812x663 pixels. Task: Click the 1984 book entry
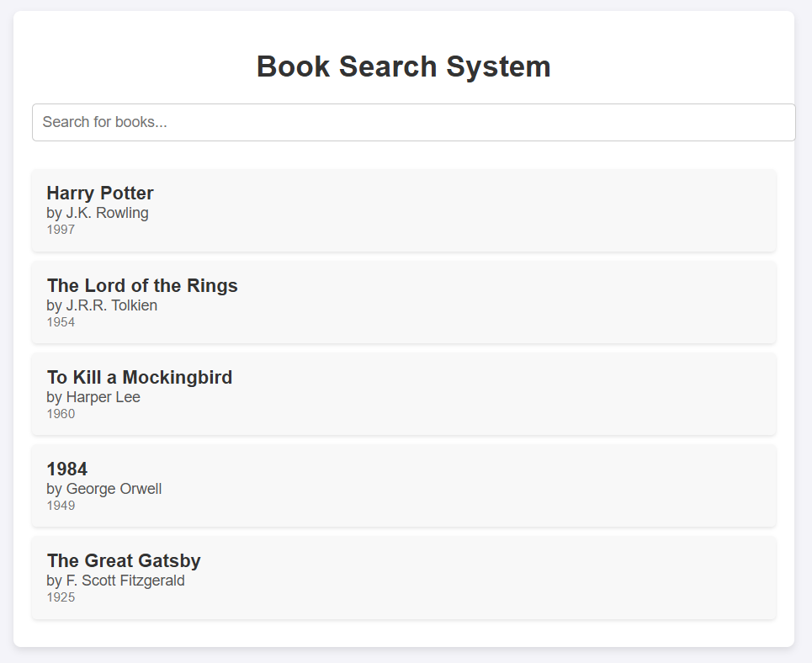coord(404,485)
